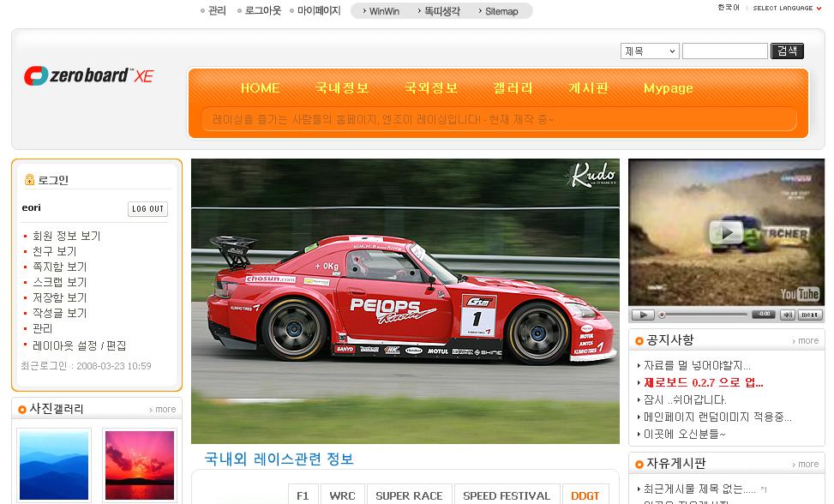
Task: Open the WinWin link
Action: [x=384, y=11]
